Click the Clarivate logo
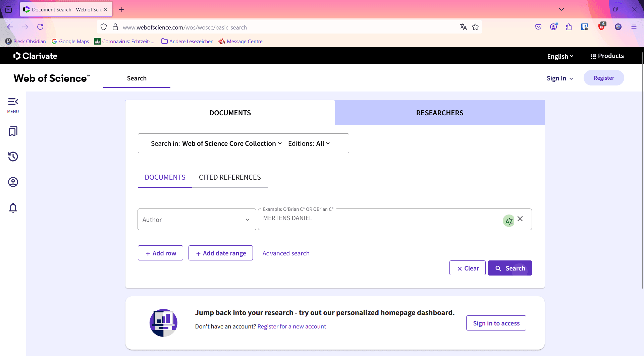644x362 pixels. click(35, 56)
